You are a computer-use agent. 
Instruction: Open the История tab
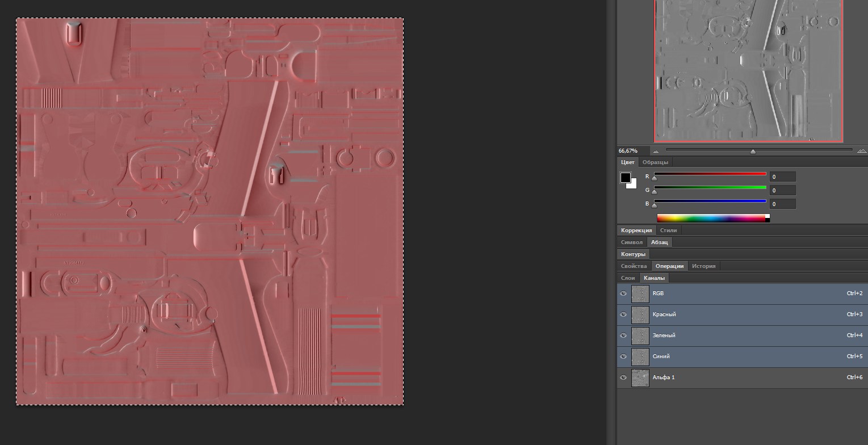703,266
